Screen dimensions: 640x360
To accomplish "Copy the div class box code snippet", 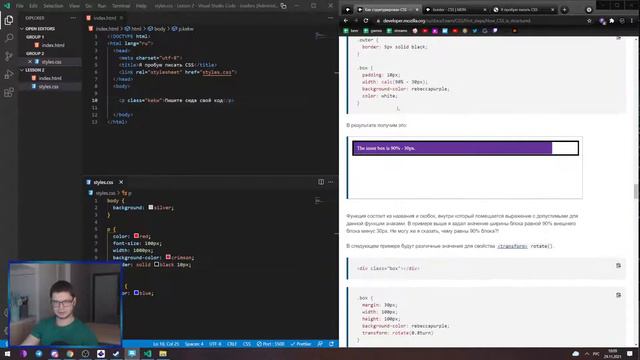I will tap(618, 266).
